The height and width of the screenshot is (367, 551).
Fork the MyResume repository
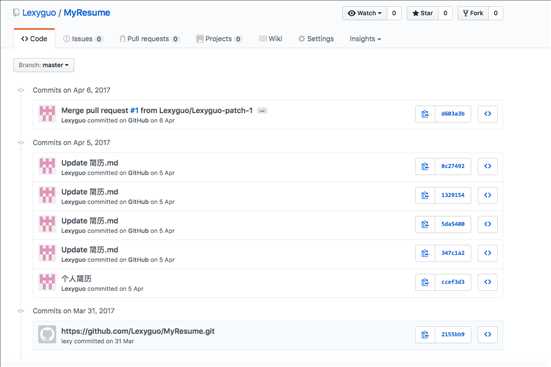(473, 13)
